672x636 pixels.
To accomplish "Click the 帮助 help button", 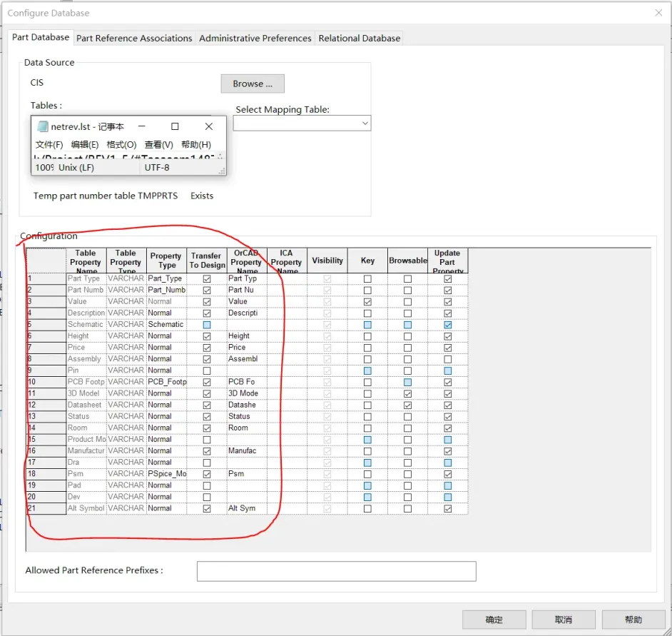I will [633, 619].
